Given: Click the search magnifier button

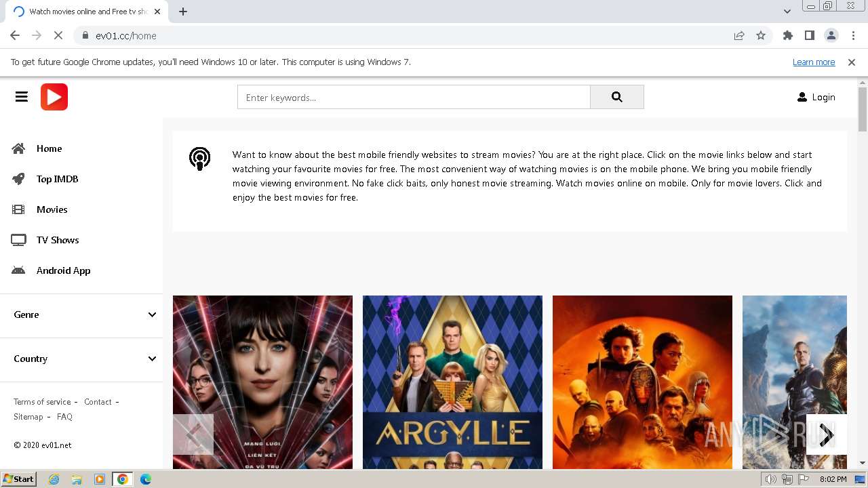Looking at the screenshot, I should 616,97.
